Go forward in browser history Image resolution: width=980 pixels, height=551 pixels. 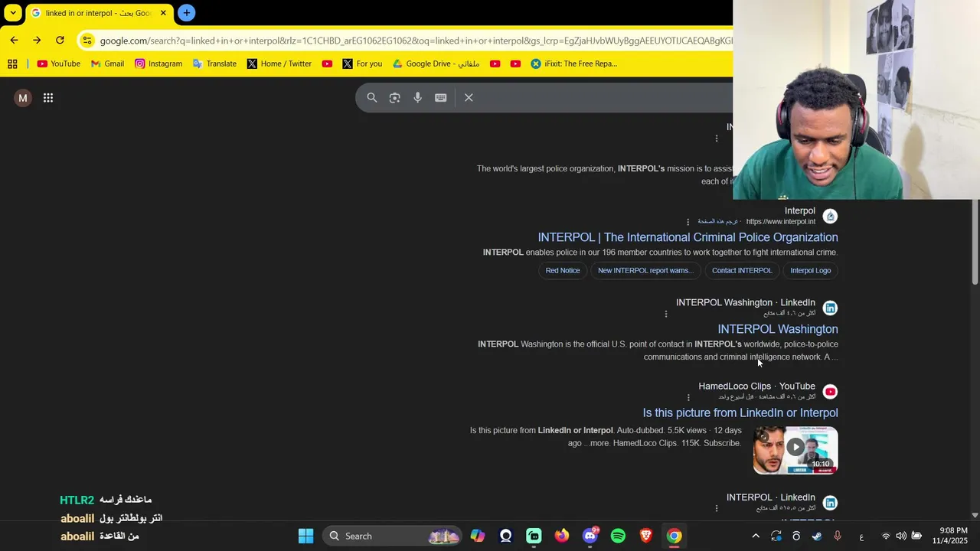point(37,41)
